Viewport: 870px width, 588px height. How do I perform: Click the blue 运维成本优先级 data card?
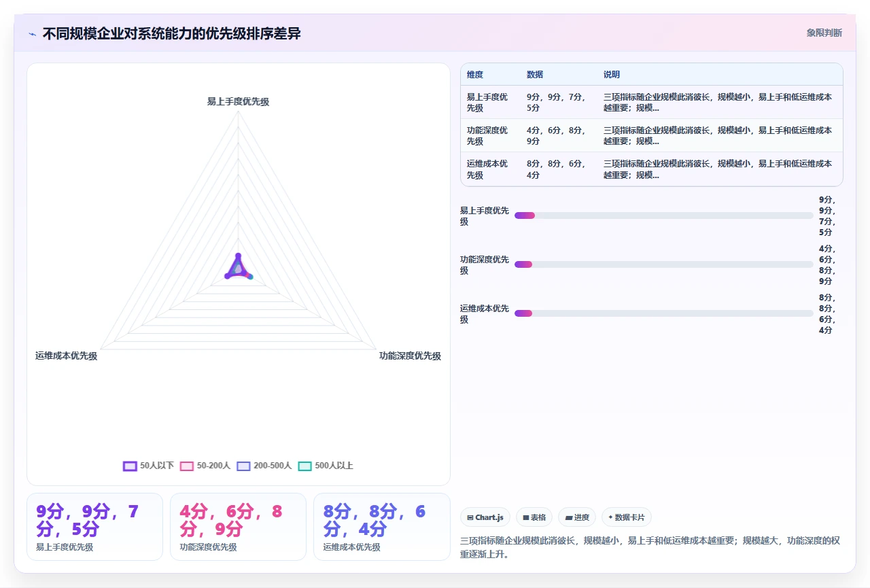(x=382, y=527)
